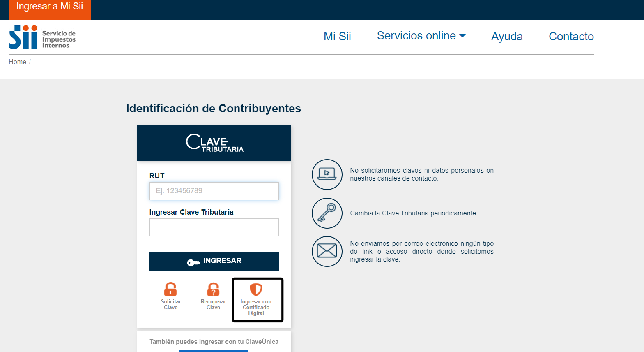Click the 'No solicitaremos claves' notice text

pos(422,174)
